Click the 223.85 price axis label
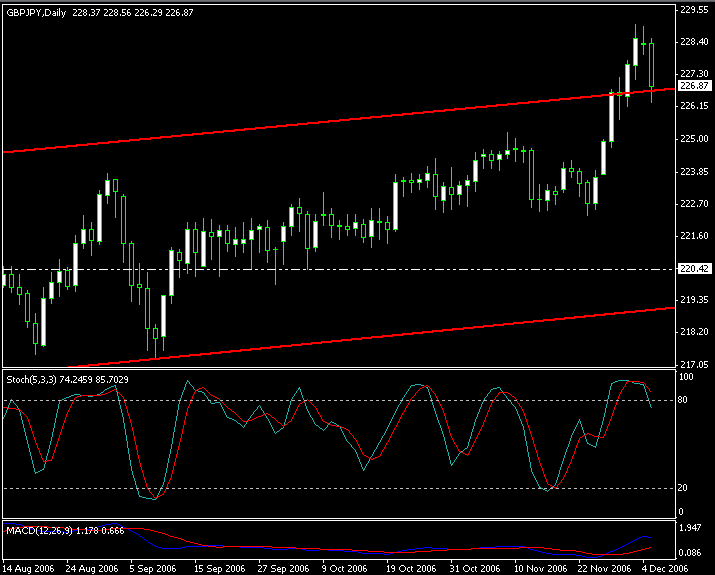 point(694,171)
